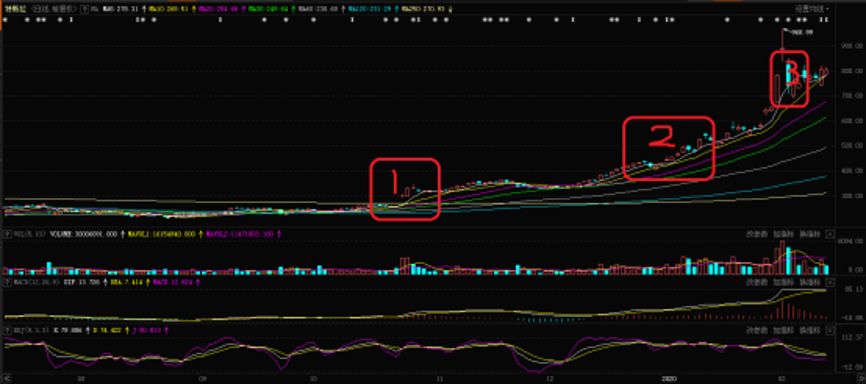Click the small box icon before MA5
Viewport: 866px width, 384px height.
(83, 9)
